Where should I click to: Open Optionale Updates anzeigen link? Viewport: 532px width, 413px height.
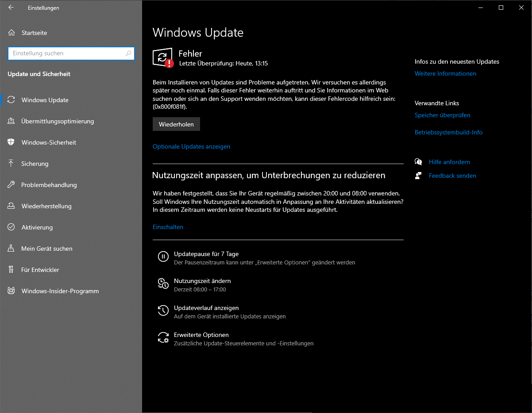point(191,146)
